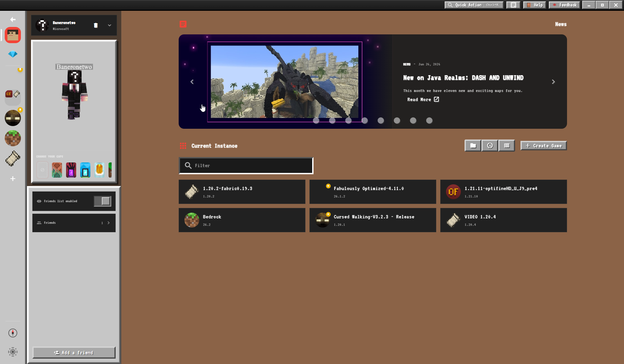Switch to folder view of instances
This screenshot has width=624, height=364.
pyautogui.click(x=473, y=146)
